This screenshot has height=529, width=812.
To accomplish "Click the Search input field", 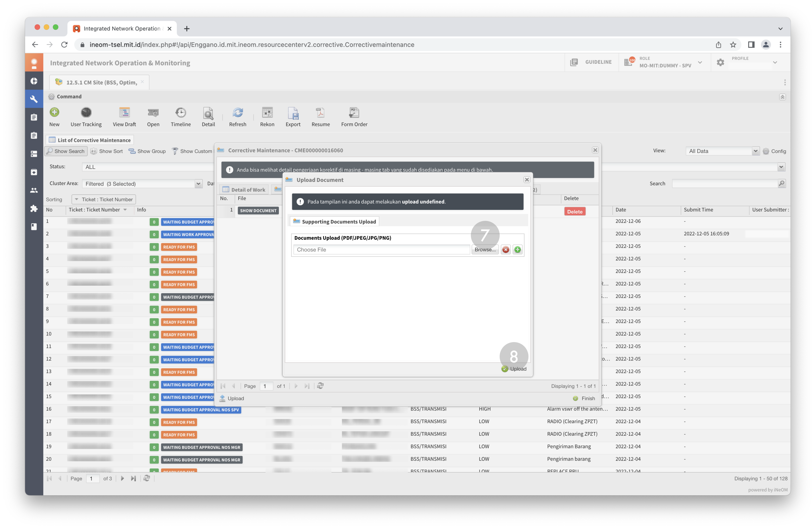I will [725, 183].
